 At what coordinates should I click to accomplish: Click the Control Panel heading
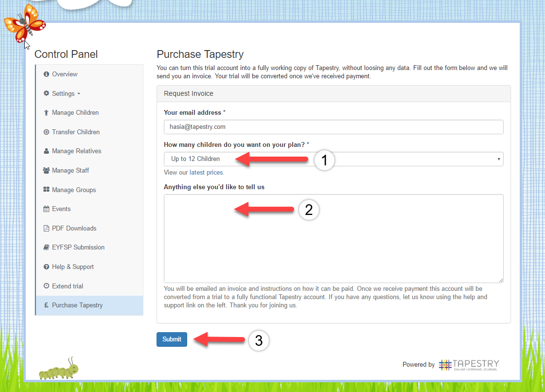(66, 54)
